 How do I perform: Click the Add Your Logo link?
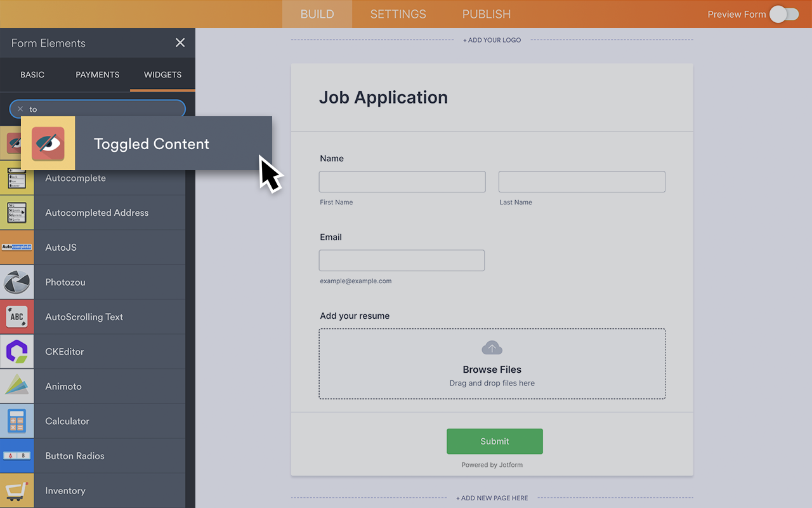(x=492, y=40)
